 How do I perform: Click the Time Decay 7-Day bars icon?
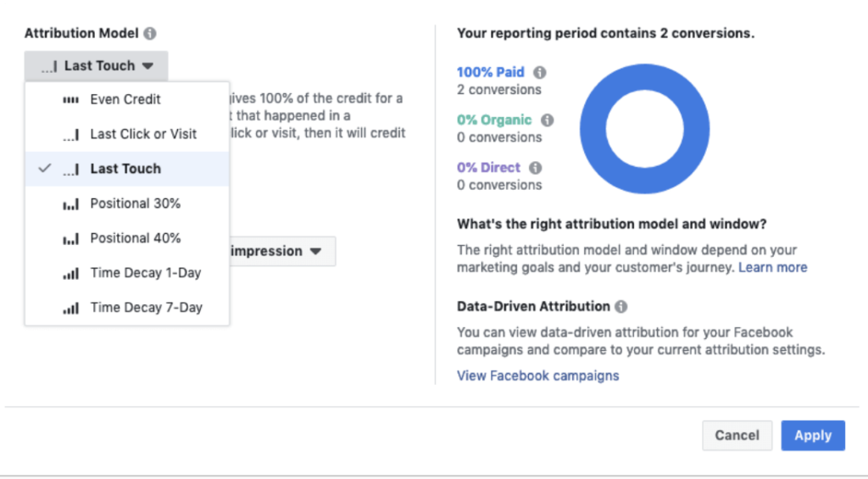pyautogui.click(x=71, y=309)
